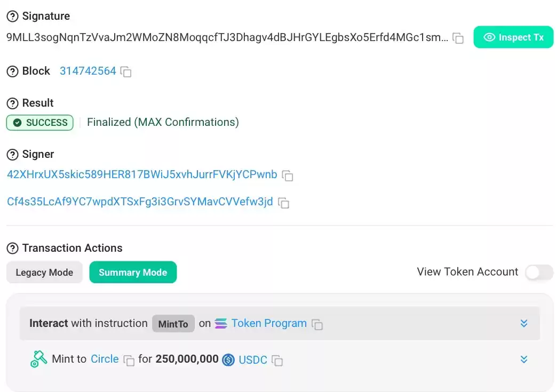Copy the Token Program address

[x=317, y=324]
